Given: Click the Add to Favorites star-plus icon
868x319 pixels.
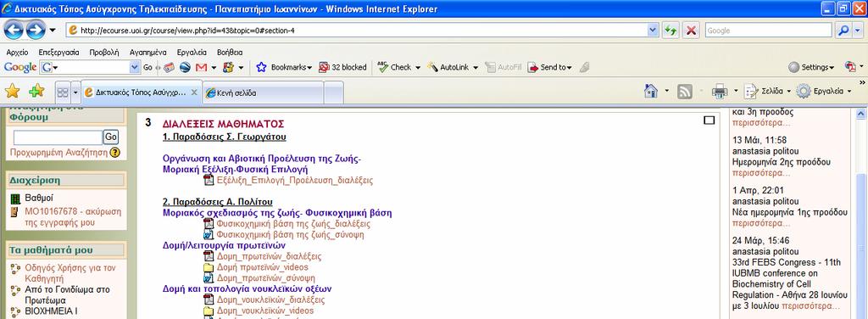Looking at the screenshot, I should pyautogui.click(x=36, y=91).
